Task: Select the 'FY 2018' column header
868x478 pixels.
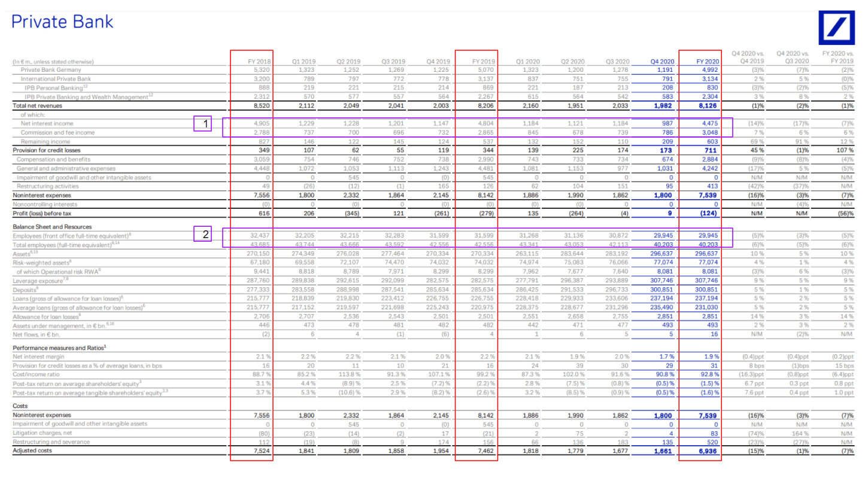Action: 259,62
